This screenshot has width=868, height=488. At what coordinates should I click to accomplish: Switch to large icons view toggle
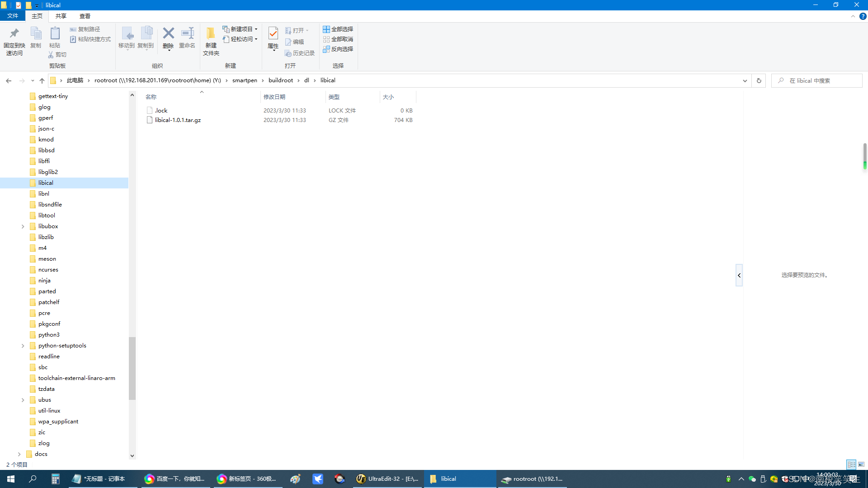coord(861,465)
